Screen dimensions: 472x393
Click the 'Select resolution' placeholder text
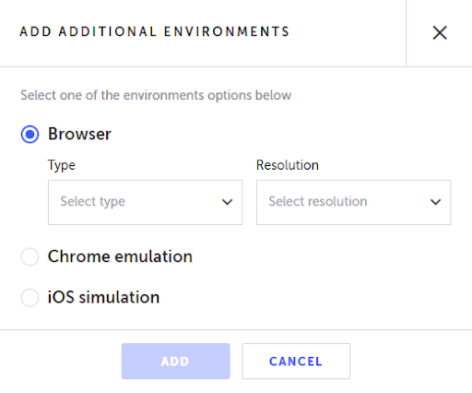318,201
